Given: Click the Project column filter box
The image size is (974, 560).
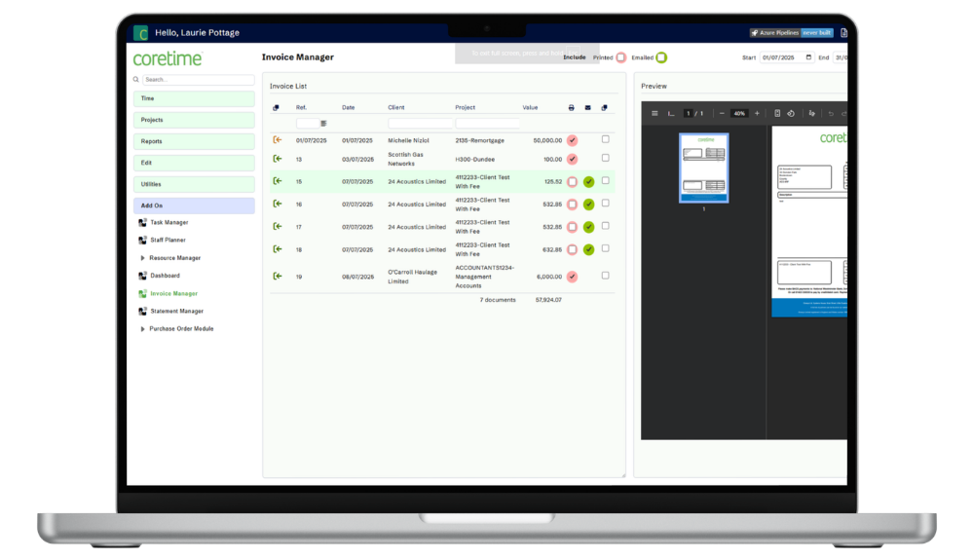Looking at the screenshot, I should tap(487, 124).
